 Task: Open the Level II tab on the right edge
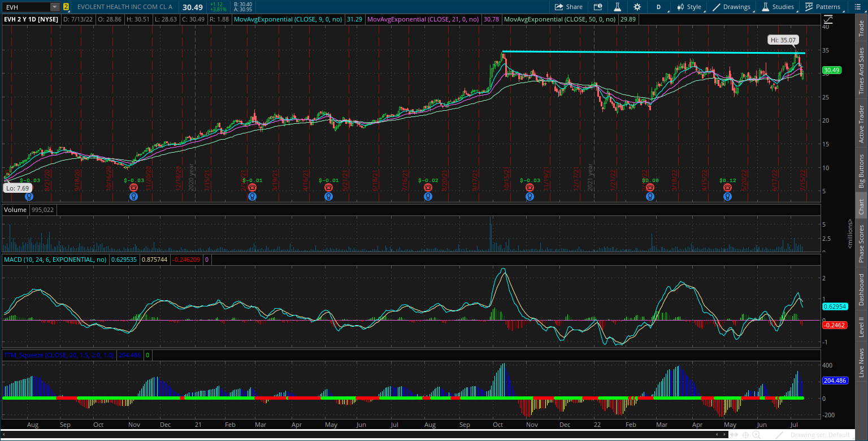[862, 325]
